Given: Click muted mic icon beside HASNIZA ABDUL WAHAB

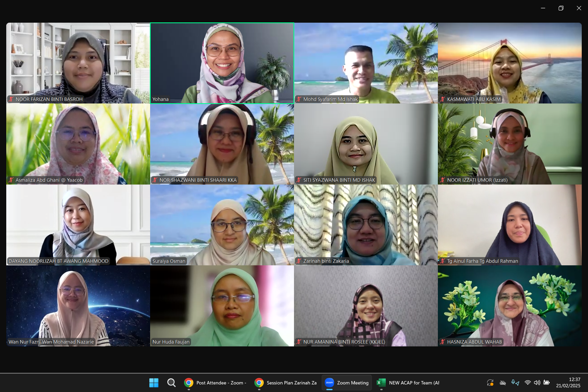Looking at the screenshot, I should coord(443,342).
